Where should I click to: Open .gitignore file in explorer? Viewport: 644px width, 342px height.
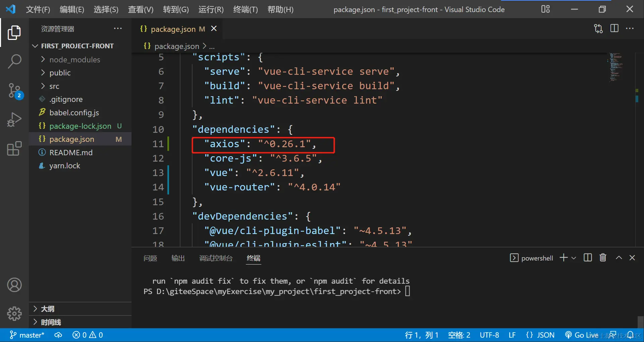(80, 99)
